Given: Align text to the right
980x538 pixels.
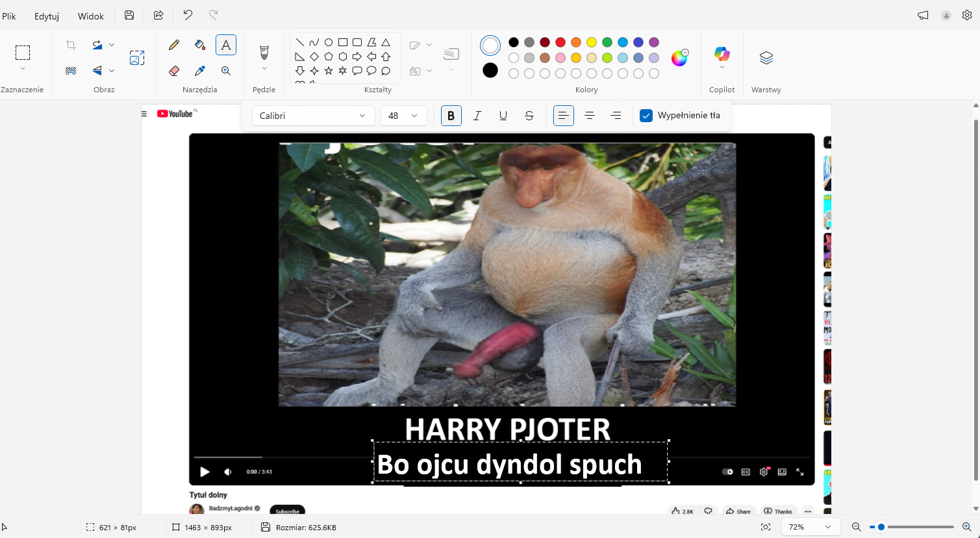Looking at the screenshot, I should coord(616,116).
